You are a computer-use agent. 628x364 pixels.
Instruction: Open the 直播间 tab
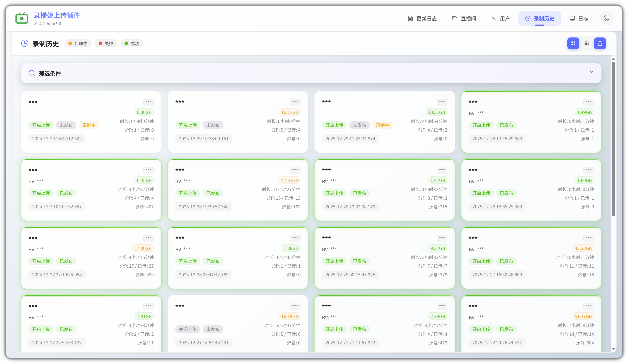coord(464,18)
